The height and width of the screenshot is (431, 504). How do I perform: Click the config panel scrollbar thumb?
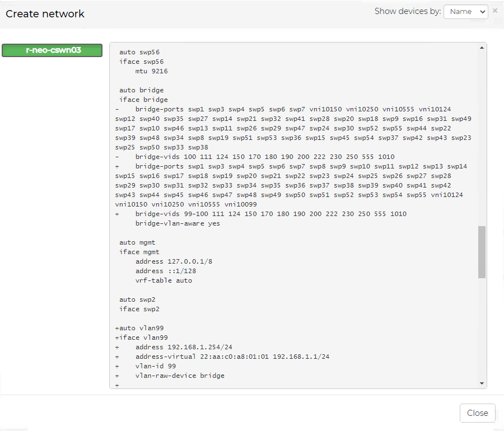pos(482,252)
